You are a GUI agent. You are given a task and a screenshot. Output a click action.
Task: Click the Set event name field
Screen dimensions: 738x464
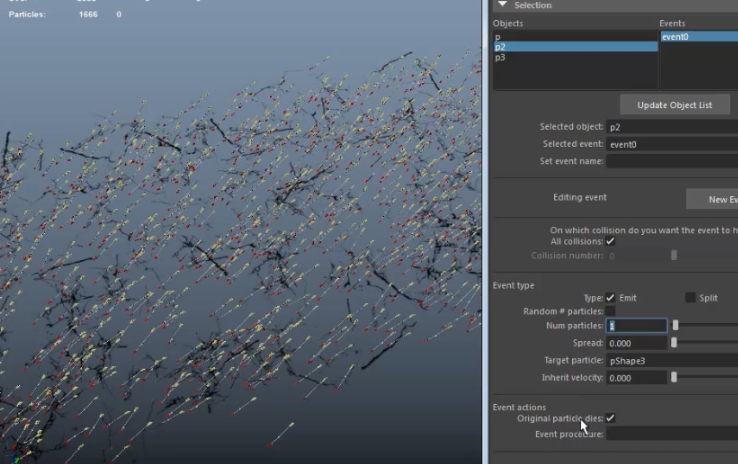[x=672, y=161]
